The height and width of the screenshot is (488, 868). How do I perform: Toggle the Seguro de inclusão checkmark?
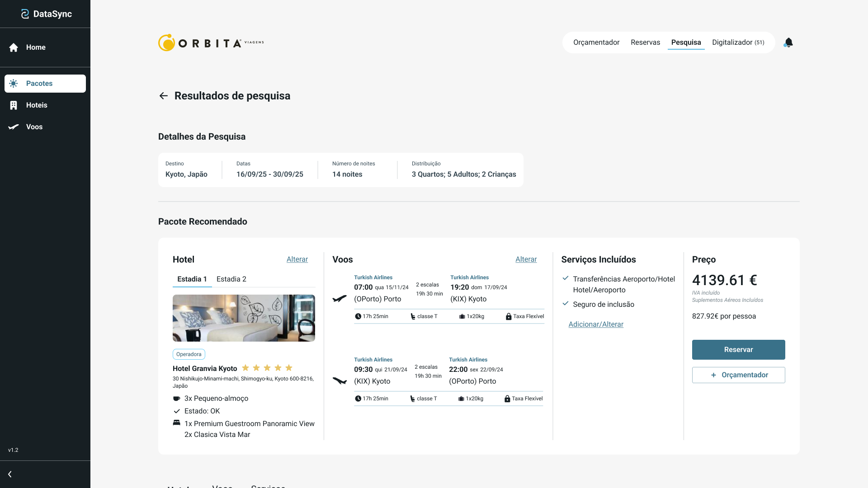[565, 304]
